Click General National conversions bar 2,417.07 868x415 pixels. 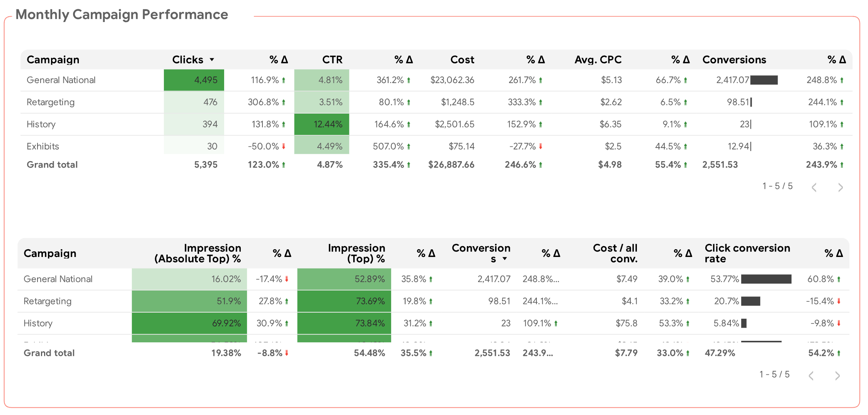(764, 80)
